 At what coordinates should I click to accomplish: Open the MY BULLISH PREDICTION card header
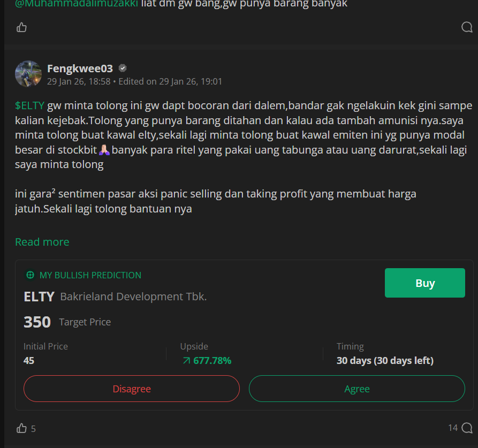pyautogui.click(x=89, y=275)
